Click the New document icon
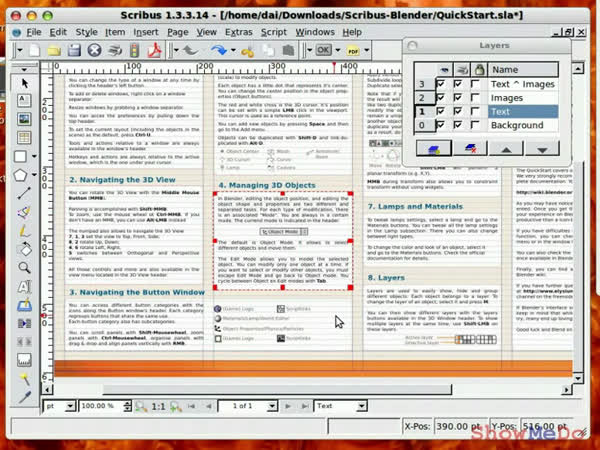The image size is (600, 450). point(34,51)
